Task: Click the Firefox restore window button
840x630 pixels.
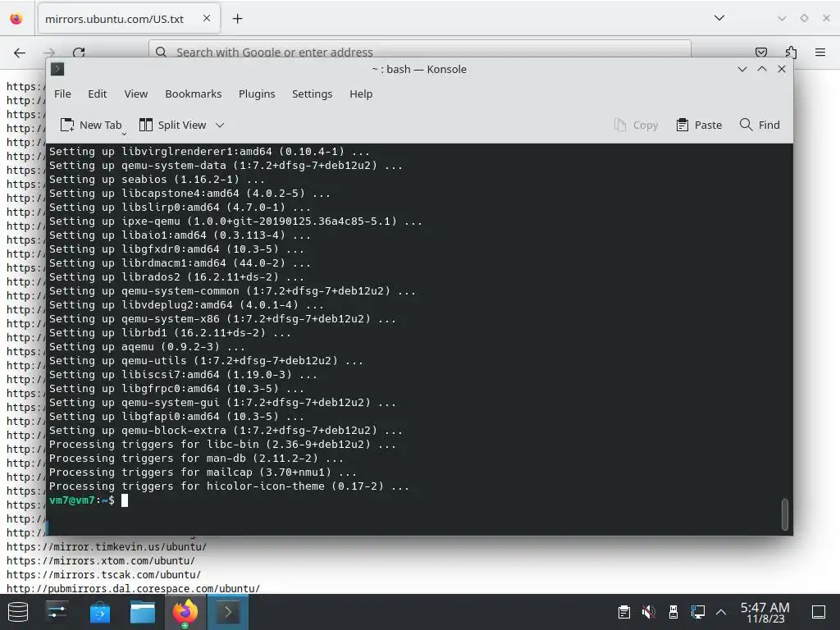Action: (804, 18)
